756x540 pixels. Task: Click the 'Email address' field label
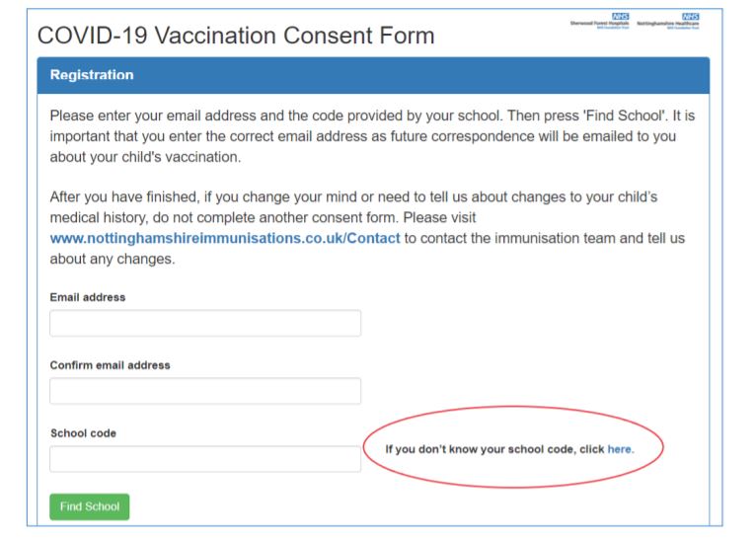point(88,297)
